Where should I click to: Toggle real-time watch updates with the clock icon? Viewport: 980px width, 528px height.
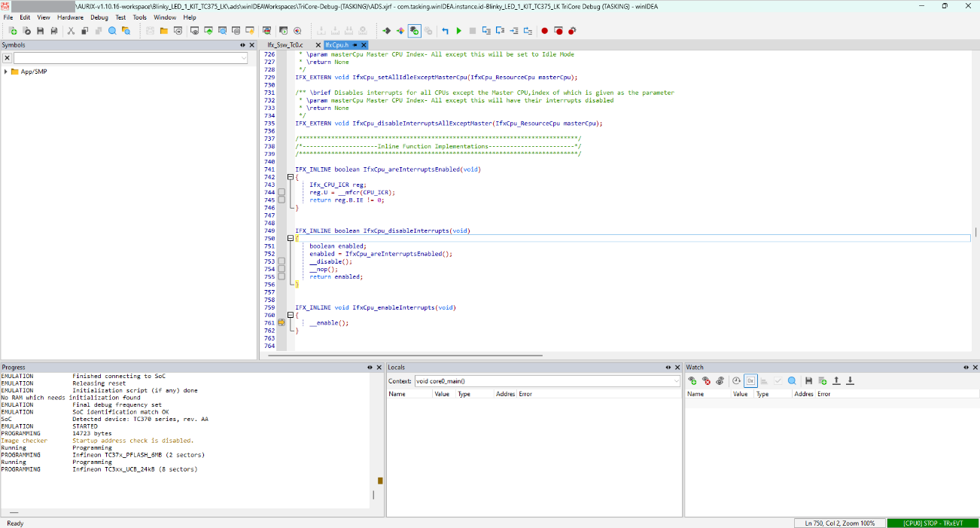pyautogui.click(x=737, y=380)
